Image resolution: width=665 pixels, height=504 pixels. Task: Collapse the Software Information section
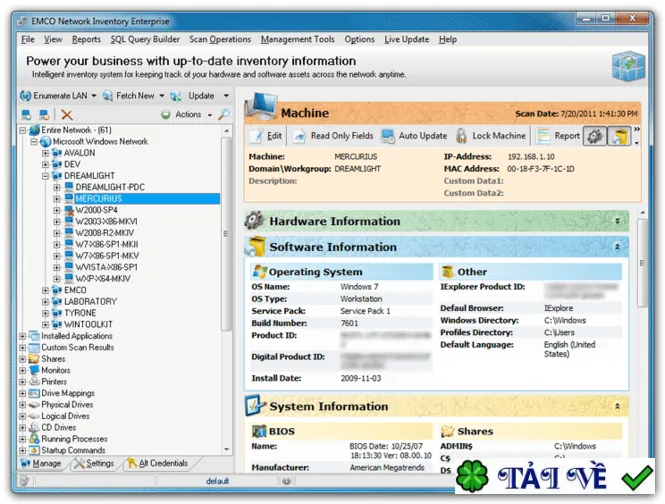click(618, 247)
